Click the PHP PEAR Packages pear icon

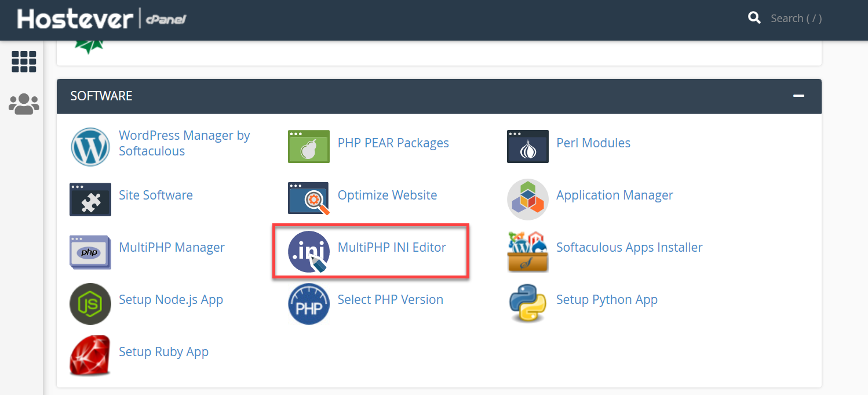[x=309, y=147]
